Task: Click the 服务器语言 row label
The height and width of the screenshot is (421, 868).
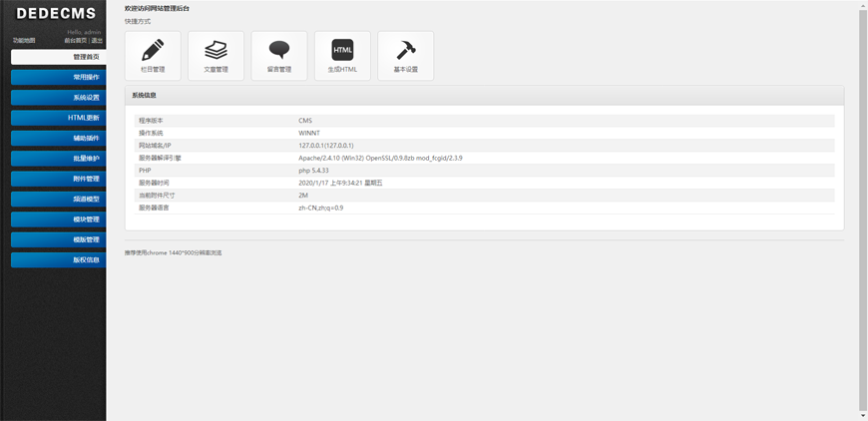Action: [x=154, y=209]
